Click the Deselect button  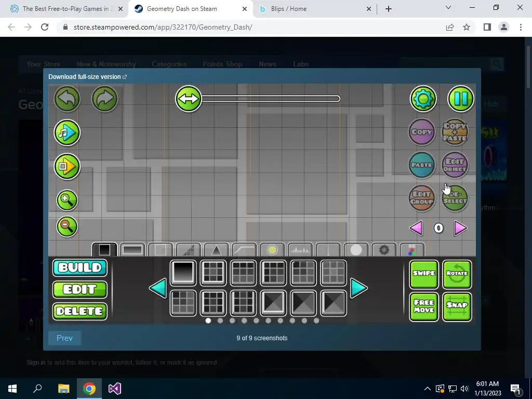pyautogui.click(x=455, y=198)
